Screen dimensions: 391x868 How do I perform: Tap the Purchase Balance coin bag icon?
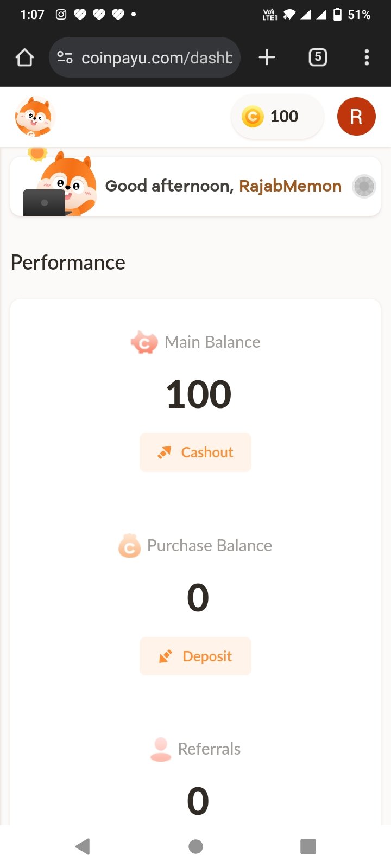coord(129,546)
